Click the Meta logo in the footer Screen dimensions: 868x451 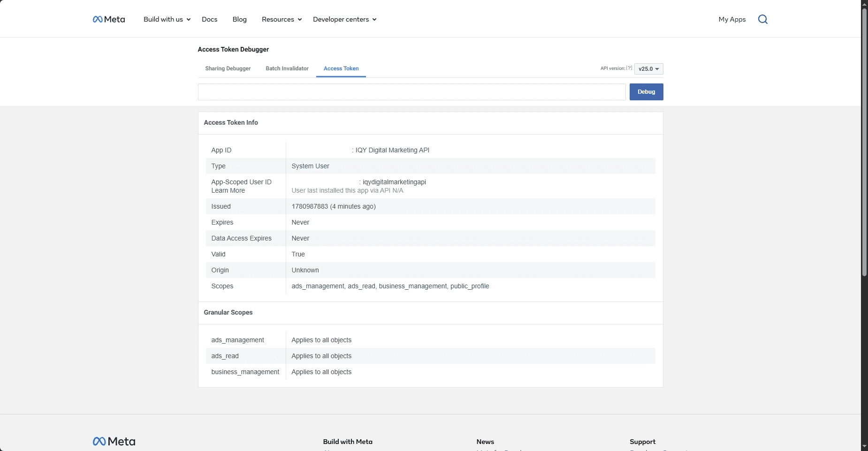click(x=114, y=441)
